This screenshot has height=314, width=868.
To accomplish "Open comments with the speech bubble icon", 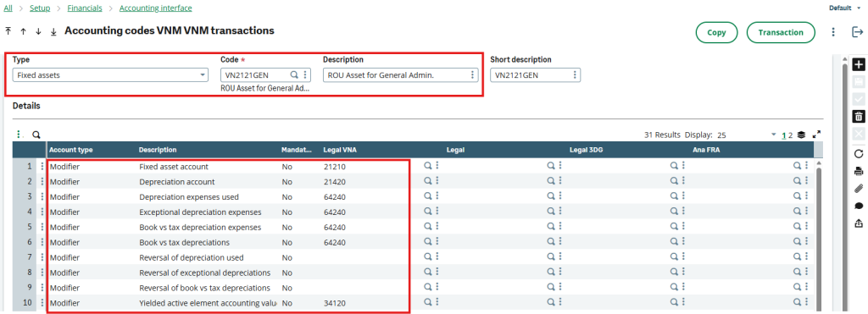I will [x=859, y=206].
